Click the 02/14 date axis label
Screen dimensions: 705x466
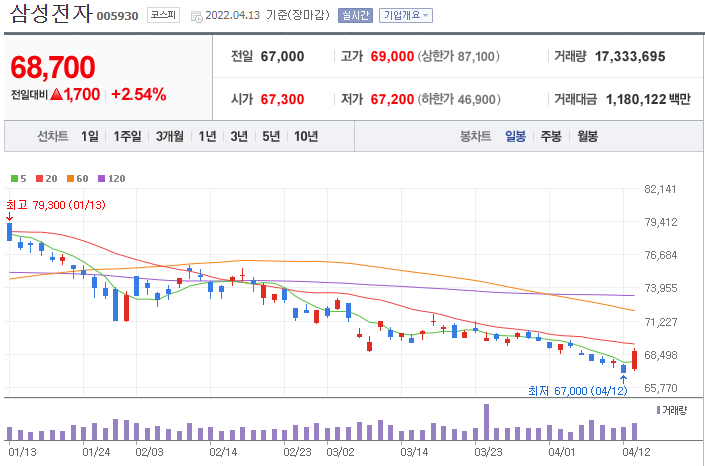point(223,452)
